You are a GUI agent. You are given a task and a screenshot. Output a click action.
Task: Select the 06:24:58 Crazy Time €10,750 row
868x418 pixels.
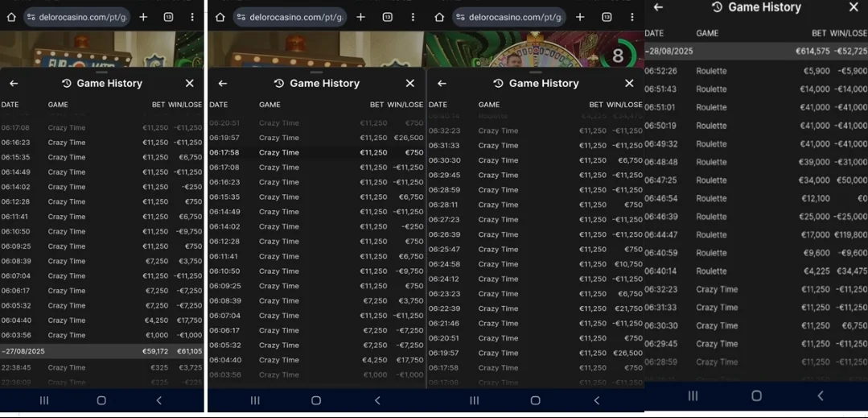[535, 264]
